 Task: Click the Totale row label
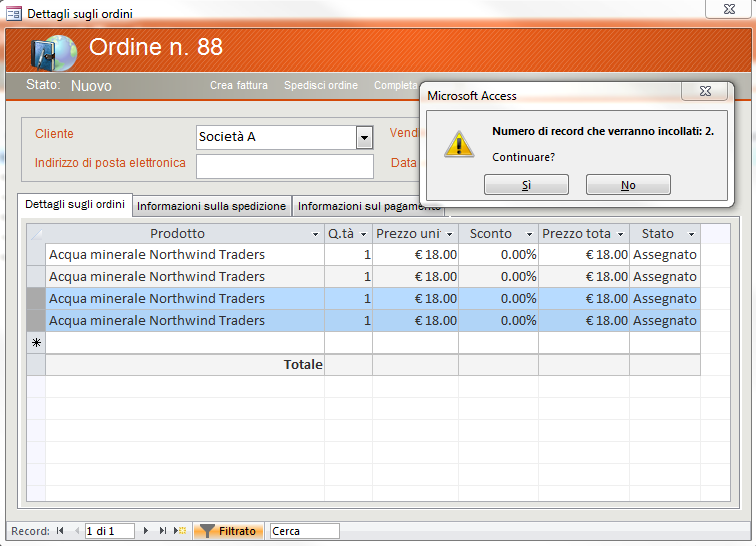coord(303,365)
